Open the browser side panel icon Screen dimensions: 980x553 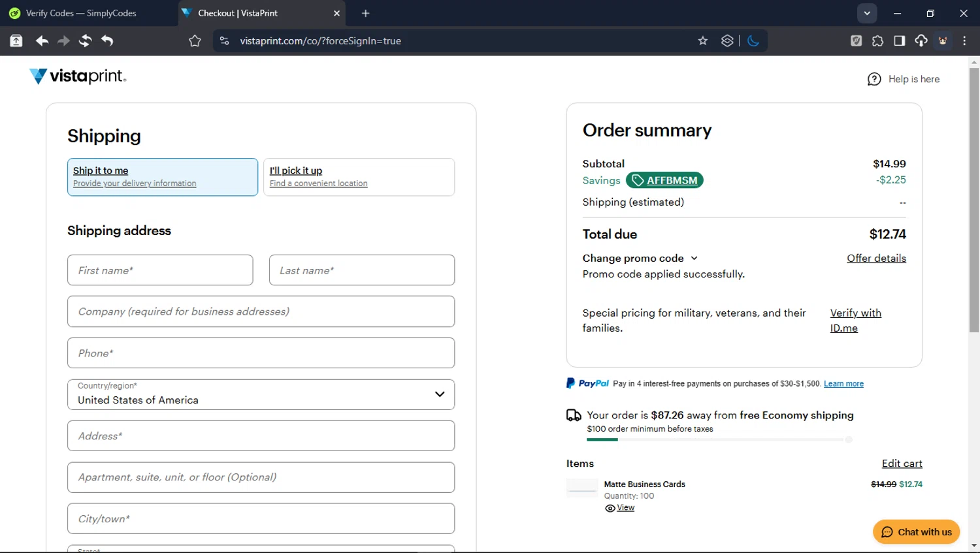coord(900,41)
